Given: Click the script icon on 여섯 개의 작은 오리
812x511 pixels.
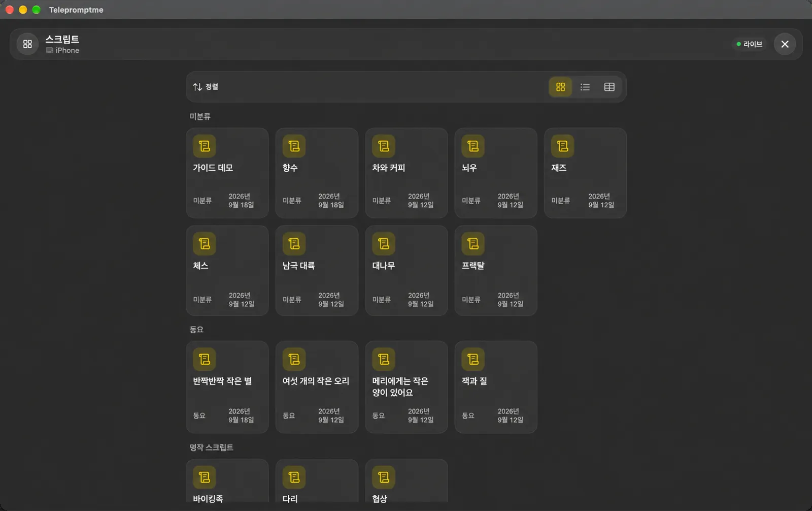Looking at the screenshot, I should click(x=294, y=359).
